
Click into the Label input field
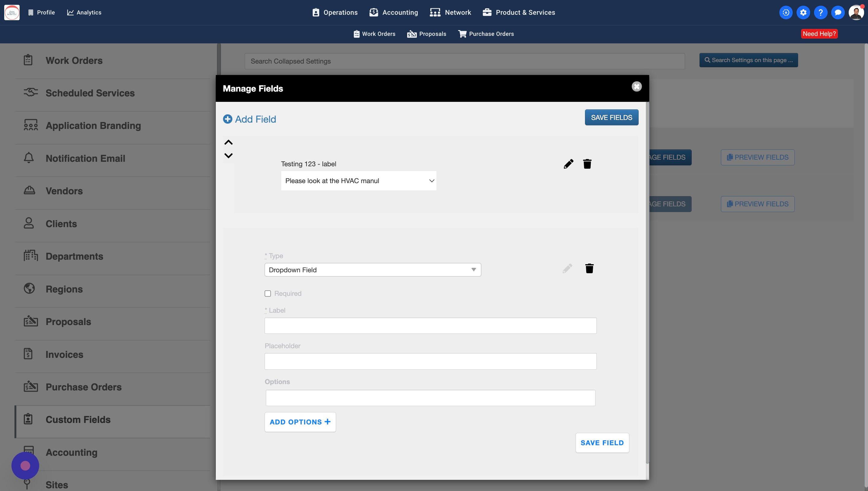tap(430, 326)
